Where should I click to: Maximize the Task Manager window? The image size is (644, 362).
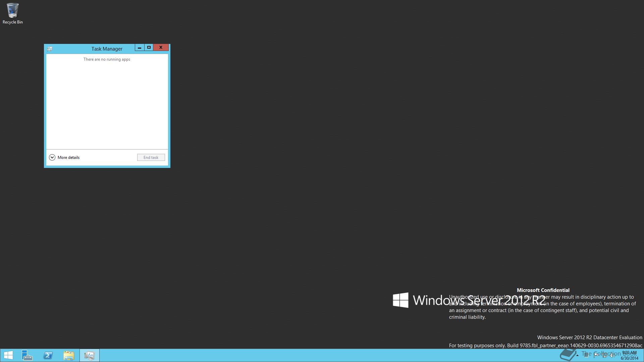tap(149, 48)
